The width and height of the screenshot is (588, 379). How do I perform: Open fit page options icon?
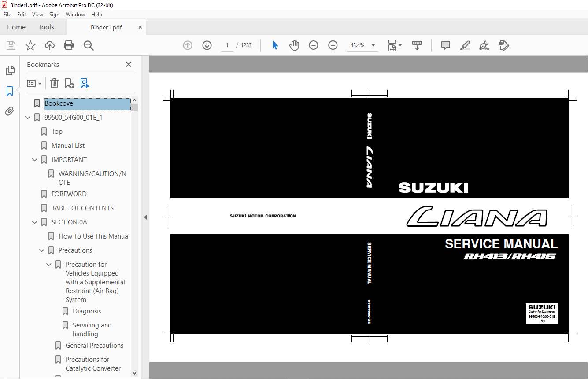click(x=395, y=45)
